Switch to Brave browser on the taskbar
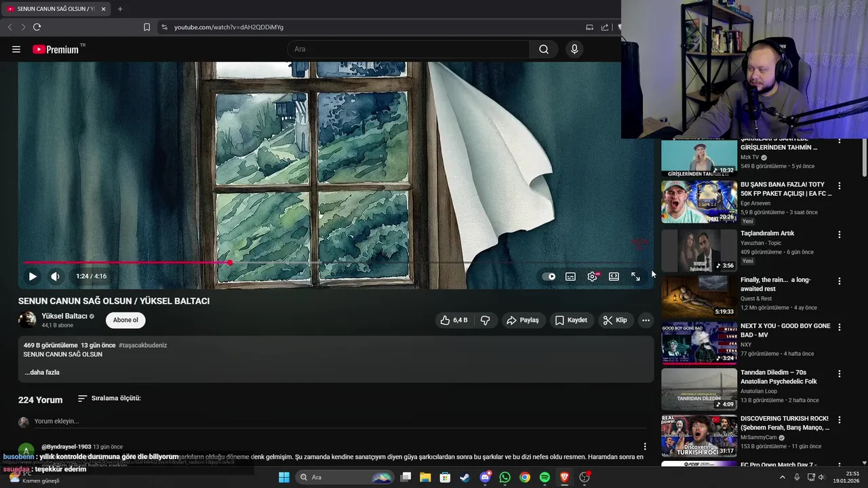This screenshot has height=488, width=868. pyautogui.click(x=564, y=477)
